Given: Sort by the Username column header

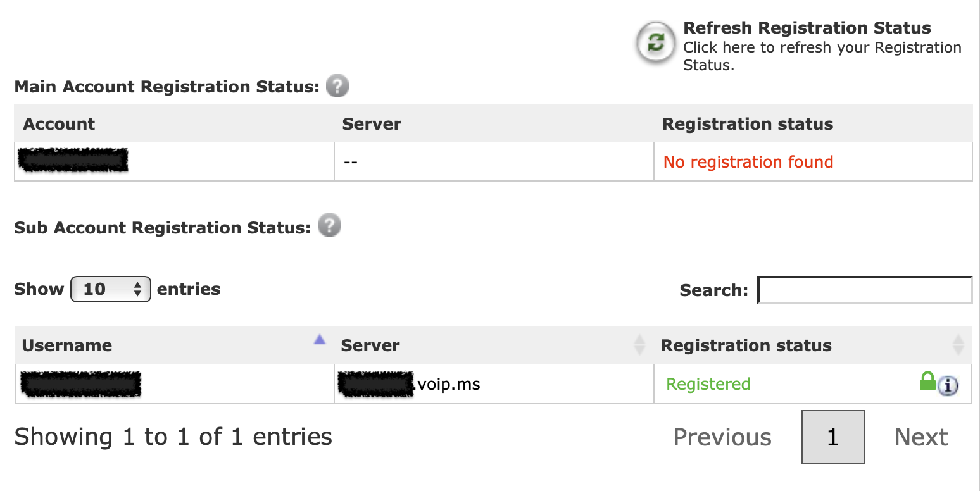Looking at the screenshot, I should tap(67, 345).
